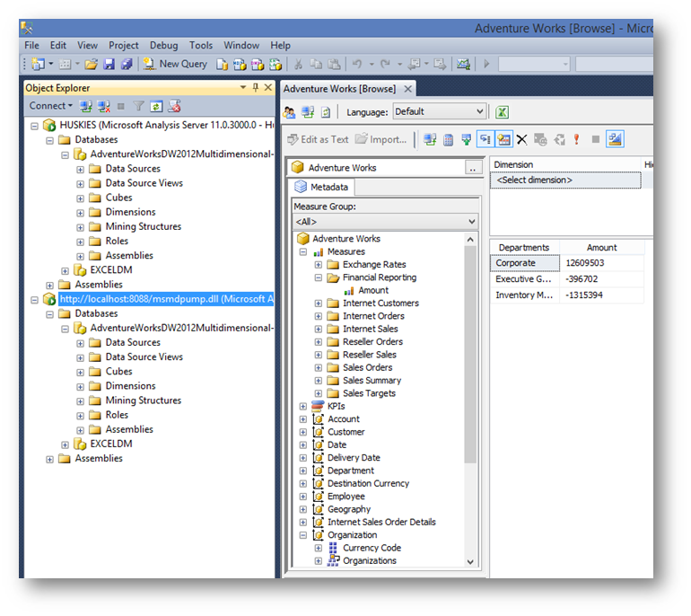The image size is (691, 616).
Task: Click the Save All icon
Action: (x=127, y=65)
